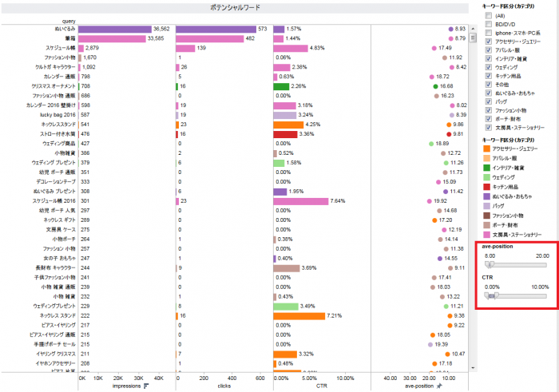Viewport: 559px width, 392px height.
Task: Click the purple ぬいぐるみ・おもちゃ legend swatch
Action: click(486, 196)
